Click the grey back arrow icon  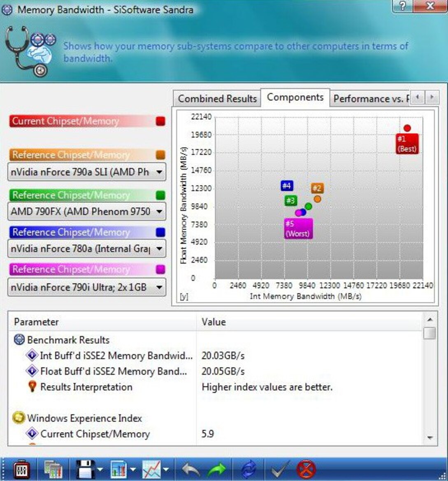point(191,469)
